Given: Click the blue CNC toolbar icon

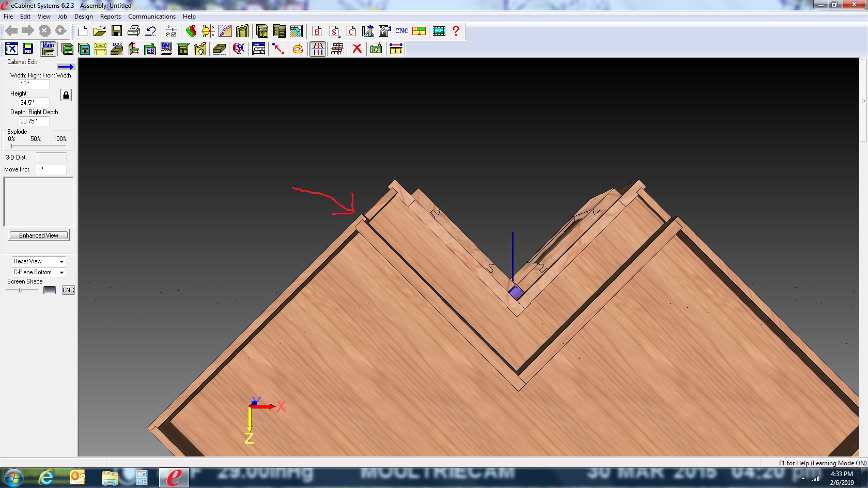Looking at the screenshot, I should [x=402, y=31].
